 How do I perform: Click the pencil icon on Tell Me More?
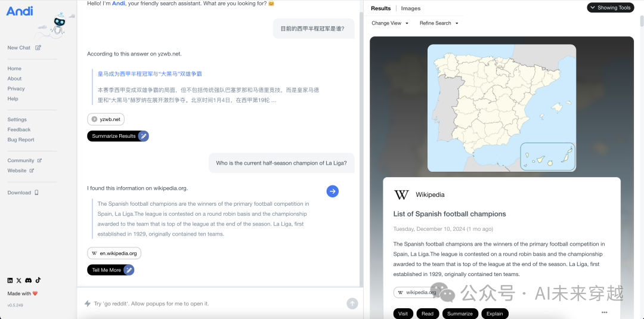pos(129,270)
